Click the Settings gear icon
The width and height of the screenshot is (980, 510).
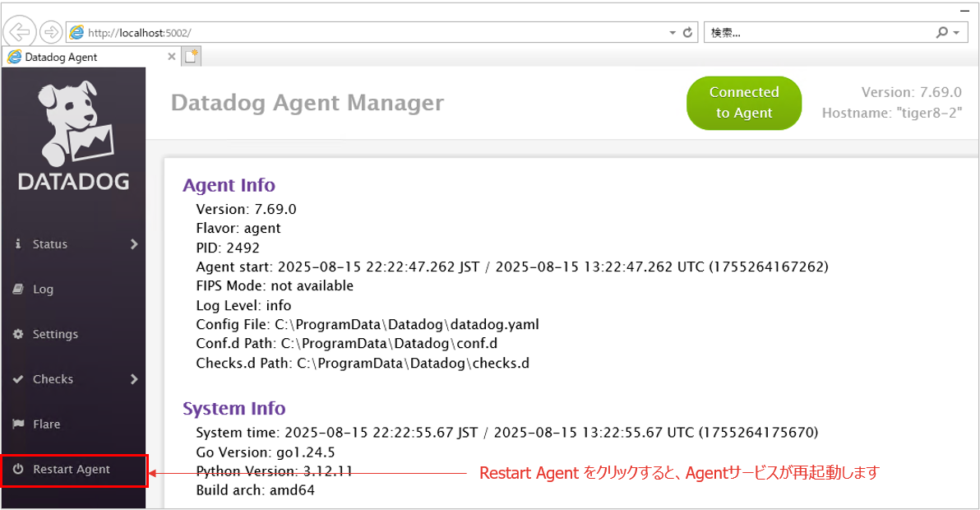pyautogui.click(x=18, y=334)
